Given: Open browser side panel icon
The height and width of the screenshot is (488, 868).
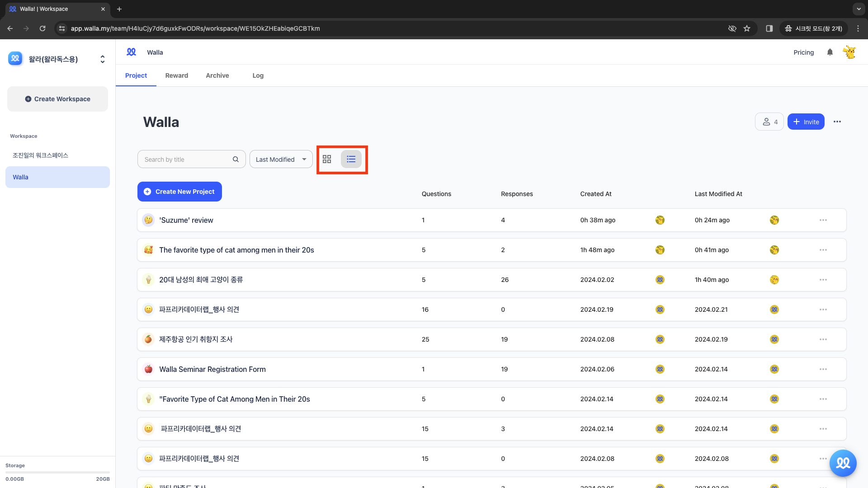Looking at the screenshot, I should point(769,28).
